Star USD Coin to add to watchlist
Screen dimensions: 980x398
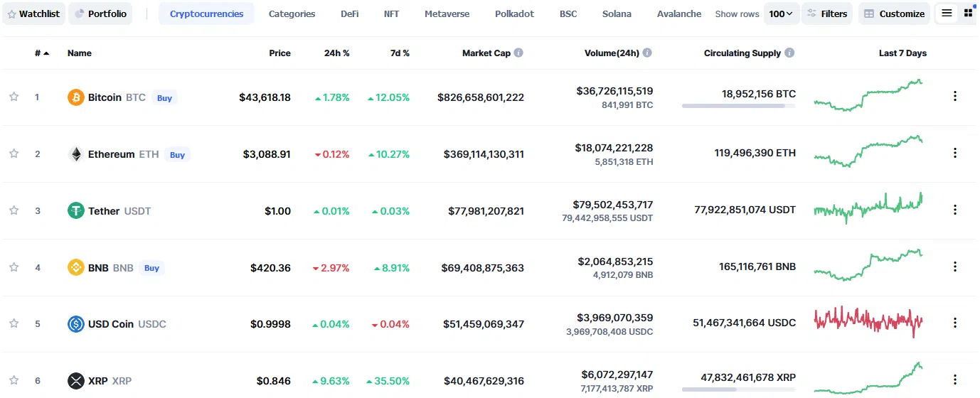[x=14, y=323]
